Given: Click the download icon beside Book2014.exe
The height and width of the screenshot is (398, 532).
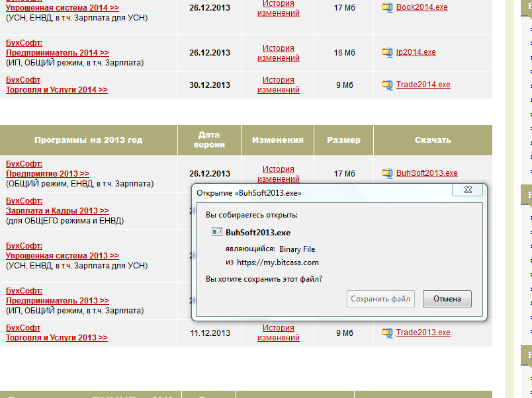Looking at the screenshot, I should tap(387, 7).
